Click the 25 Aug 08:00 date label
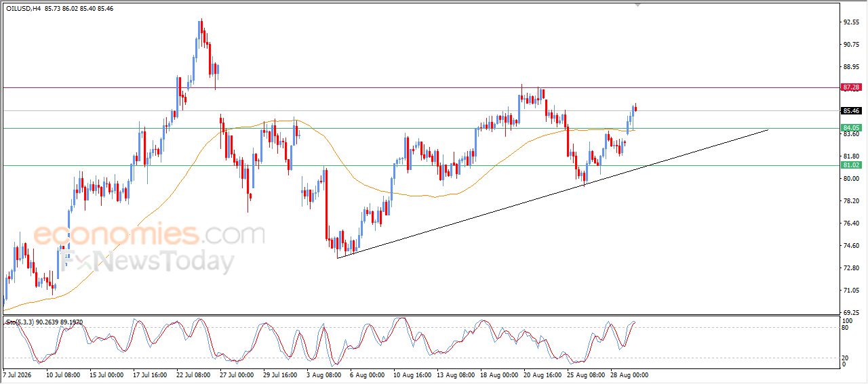The width and height of the screenshot is (868, 384). [585, 374]
